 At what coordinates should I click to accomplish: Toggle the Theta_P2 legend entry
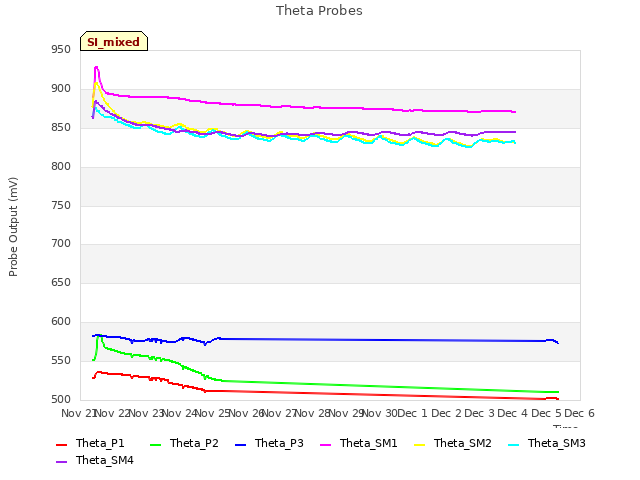coord(184,443)
